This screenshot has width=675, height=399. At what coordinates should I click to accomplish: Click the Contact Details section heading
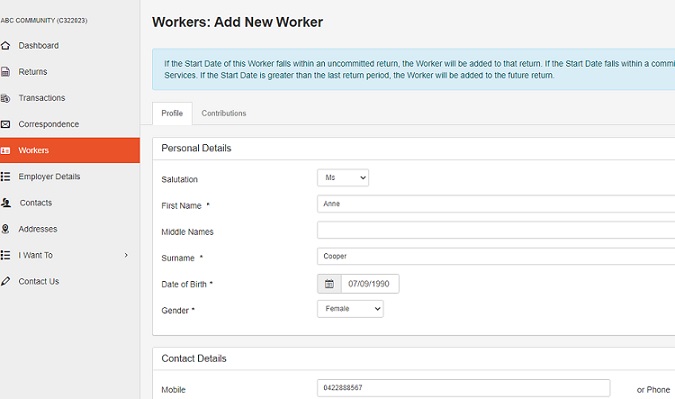click(x=194, y=359)
